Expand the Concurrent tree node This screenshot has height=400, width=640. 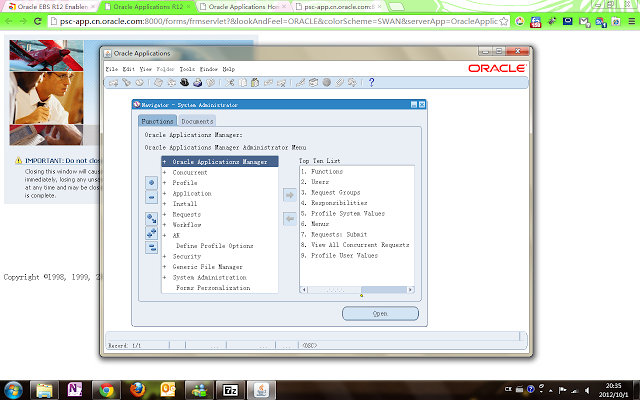[x=164, y=172]
